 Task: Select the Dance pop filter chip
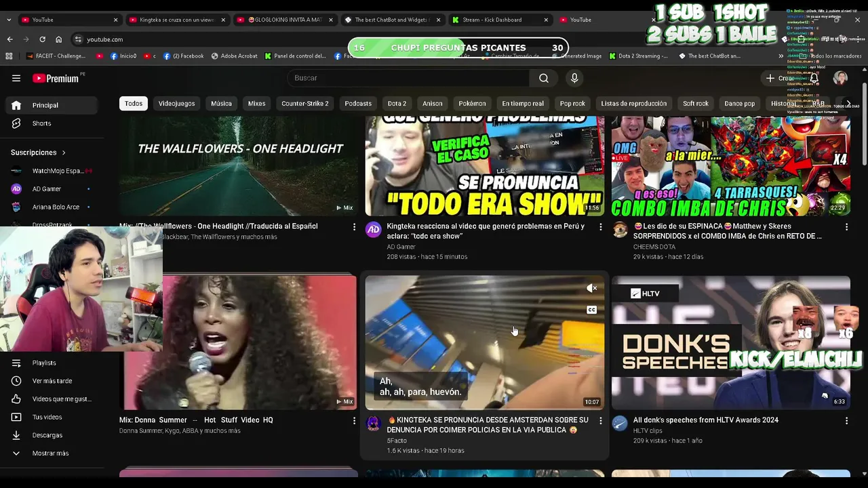pyautogui.click(x=740, y=104)
